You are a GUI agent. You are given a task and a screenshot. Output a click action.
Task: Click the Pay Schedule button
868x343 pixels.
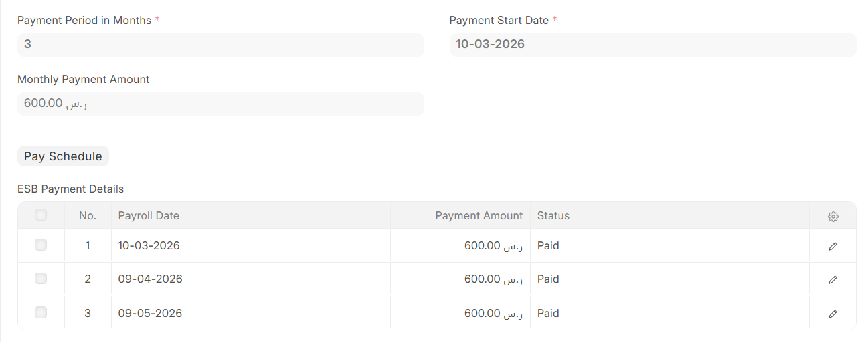coord(63,156)
